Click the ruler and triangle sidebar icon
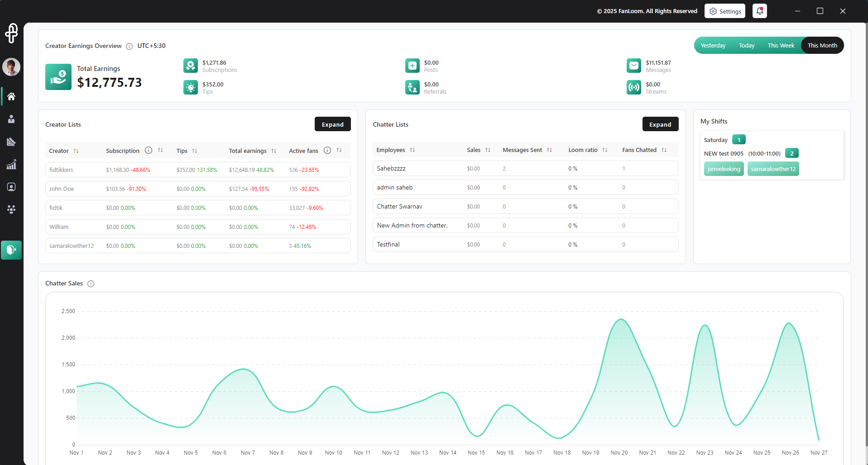The height and width of the screenshot is (465, 868). pos(11,142)
